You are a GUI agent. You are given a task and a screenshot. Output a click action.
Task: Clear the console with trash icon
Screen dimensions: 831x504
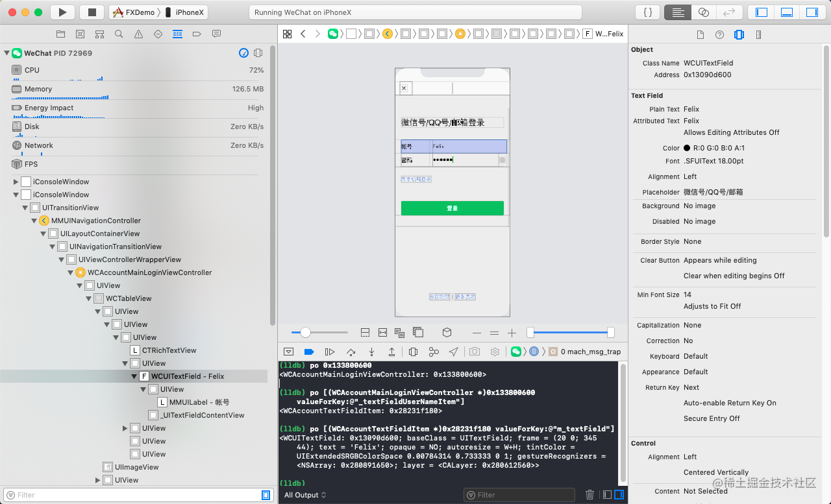pyautogui.click(x=589, y=495)
